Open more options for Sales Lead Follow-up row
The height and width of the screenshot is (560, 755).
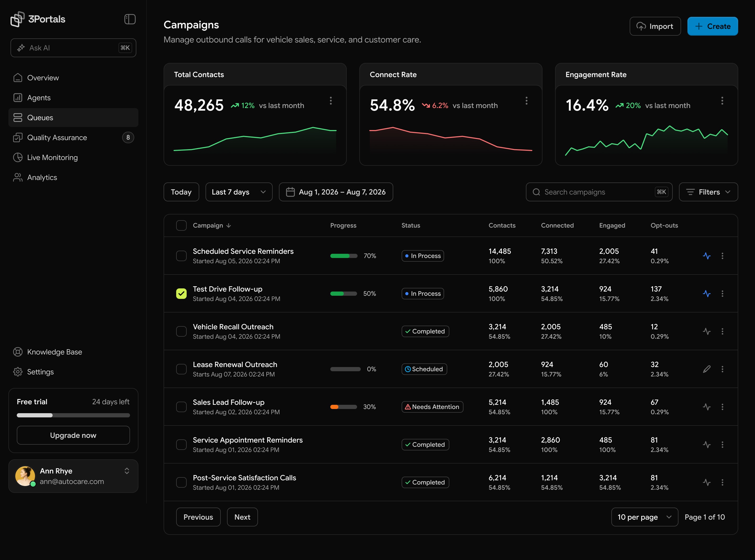pos(722,407)
